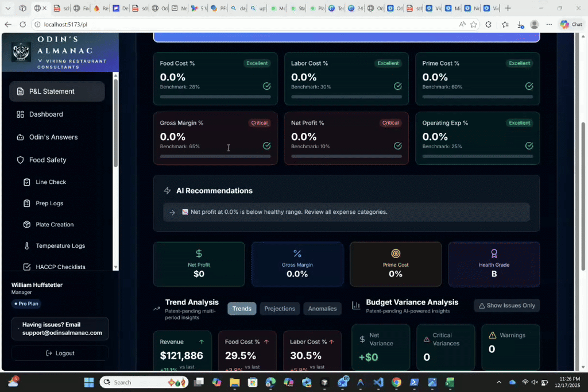588x392 pixels.
Task: Reload the page with the refresh button
Action: point(22,24)
